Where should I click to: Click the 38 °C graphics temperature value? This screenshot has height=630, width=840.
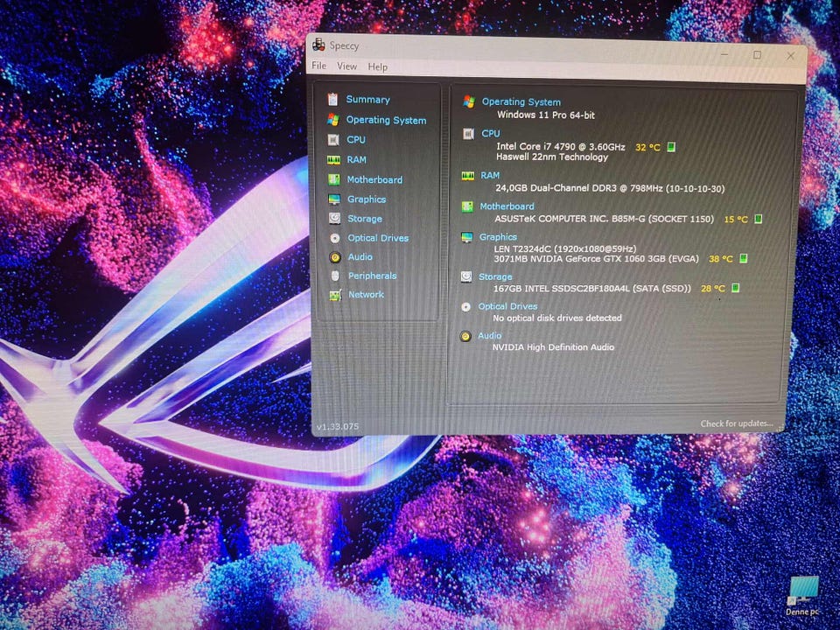720,259
